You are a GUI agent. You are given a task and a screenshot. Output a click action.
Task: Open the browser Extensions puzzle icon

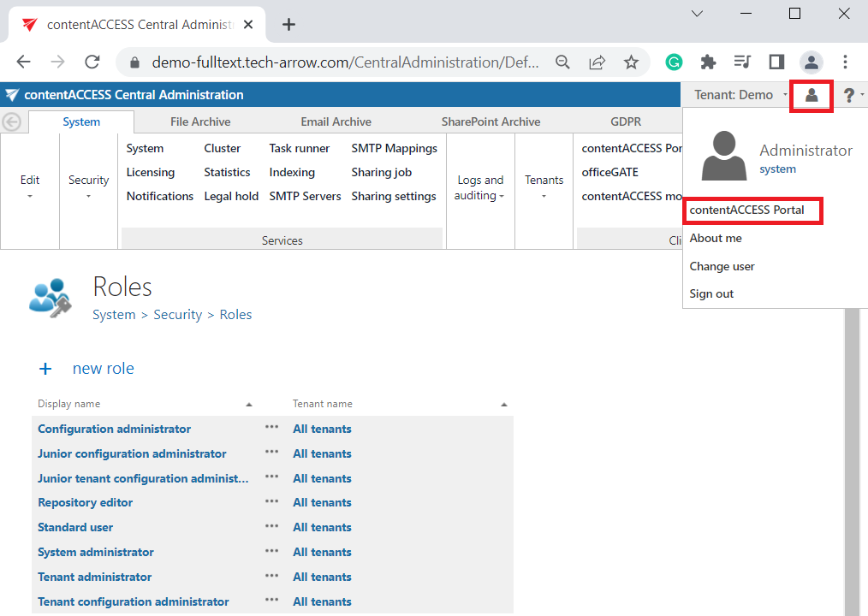click(x=708, y=62)
